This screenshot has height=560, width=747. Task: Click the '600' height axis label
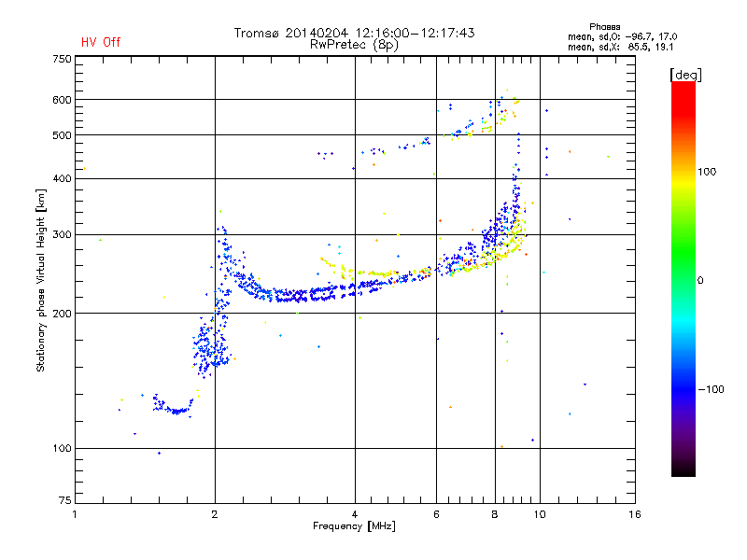(x=62, y=100)
